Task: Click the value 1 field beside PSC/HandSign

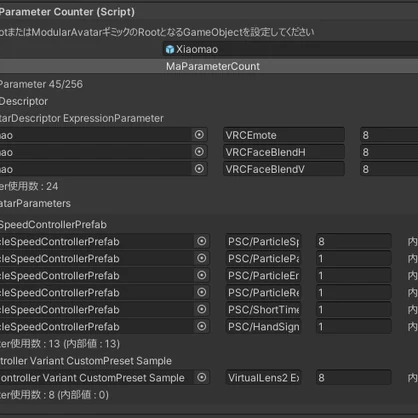Action: tap(354, 326)
